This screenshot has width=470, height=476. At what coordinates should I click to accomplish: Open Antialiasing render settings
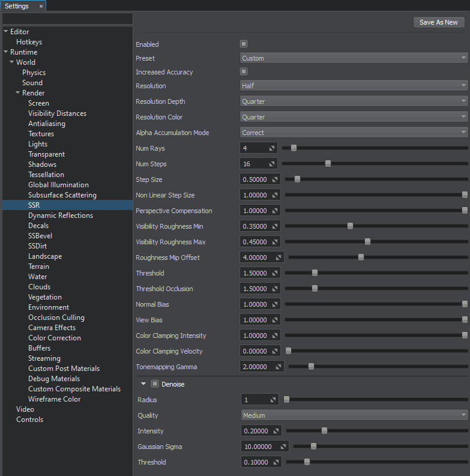(47, 124)
